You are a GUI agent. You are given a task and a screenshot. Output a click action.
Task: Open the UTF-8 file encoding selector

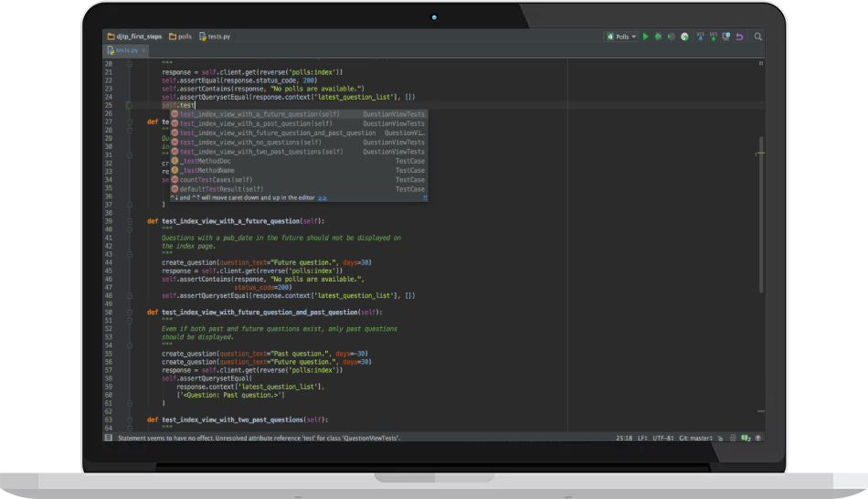(662, 438)
